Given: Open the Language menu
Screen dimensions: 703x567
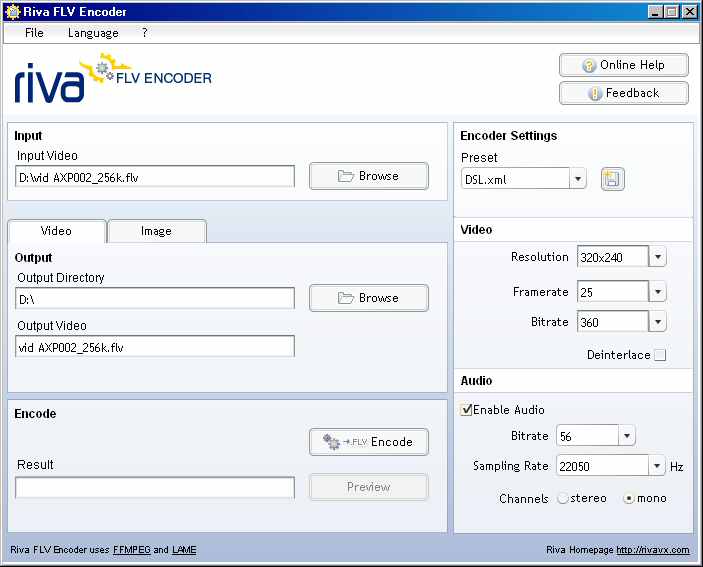Looking at the screenshot, I should point(93,33).
